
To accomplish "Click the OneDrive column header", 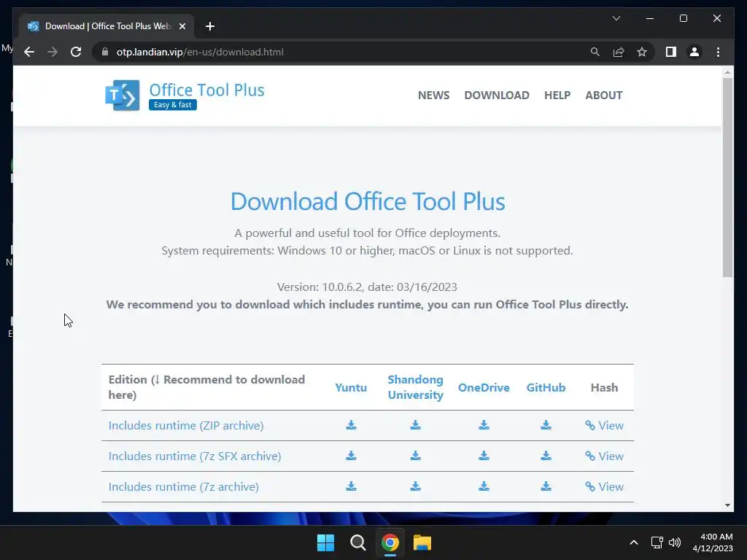I will coord(484,388).
